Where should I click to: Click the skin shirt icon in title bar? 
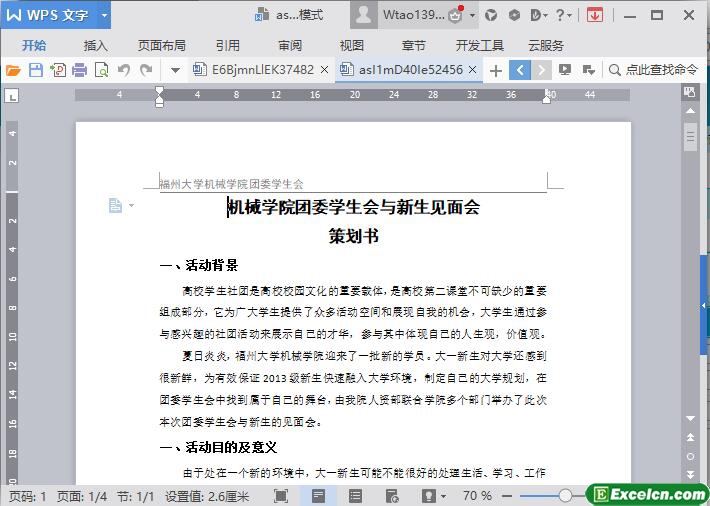[x=491, y=15]
